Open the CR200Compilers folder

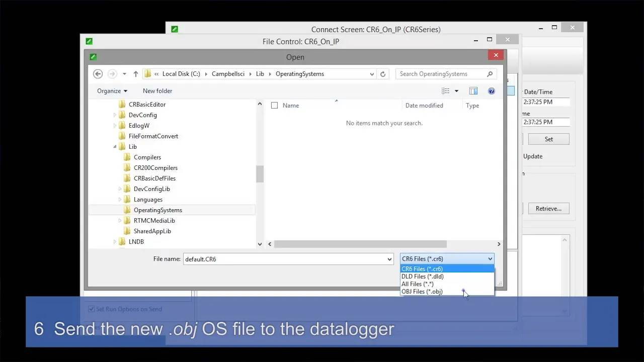pyautogui.click(x=155, y=168)
